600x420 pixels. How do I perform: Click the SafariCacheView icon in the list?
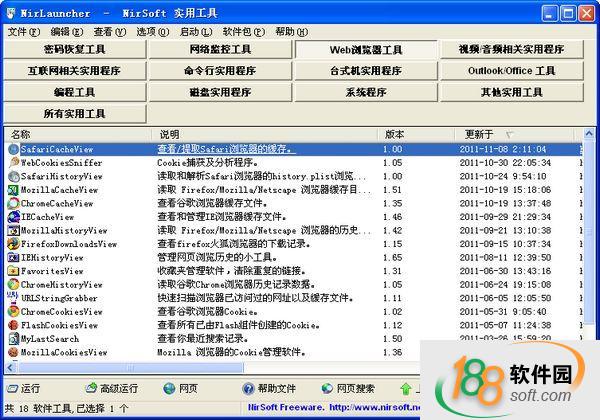coord(13,148)
